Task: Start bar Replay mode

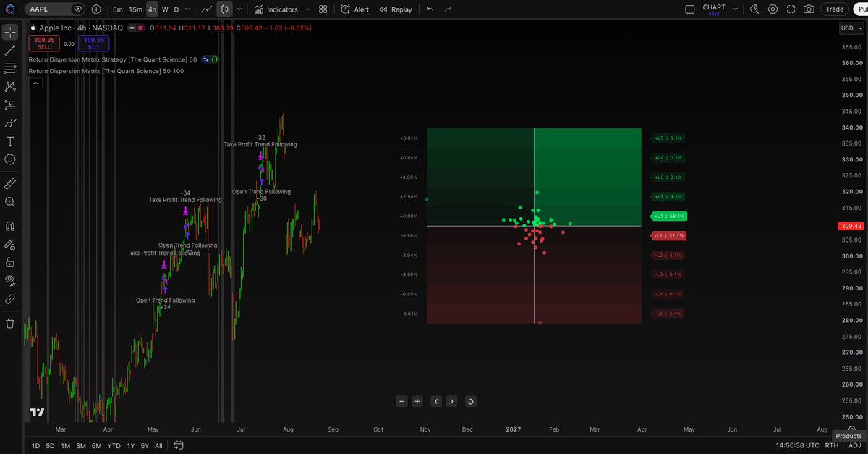Action: (396, 9)
